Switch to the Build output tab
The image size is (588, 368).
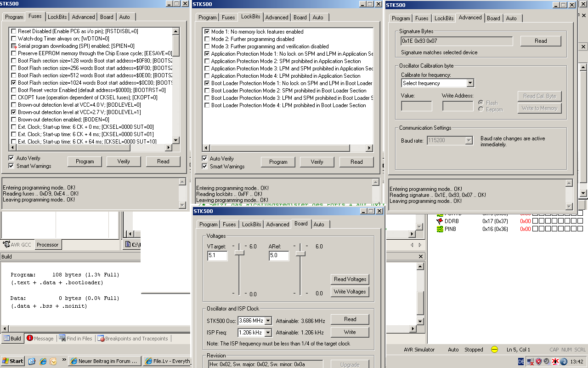click(12, 339)
